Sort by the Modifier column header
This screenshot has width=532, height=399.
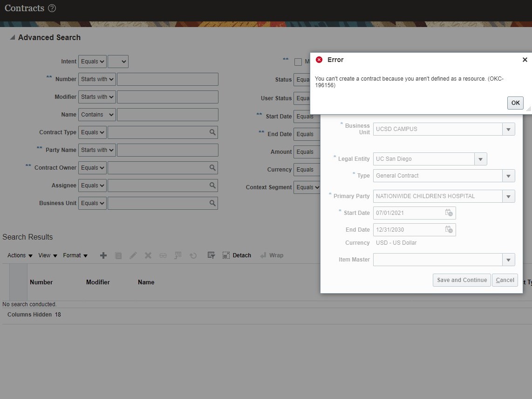98,282
